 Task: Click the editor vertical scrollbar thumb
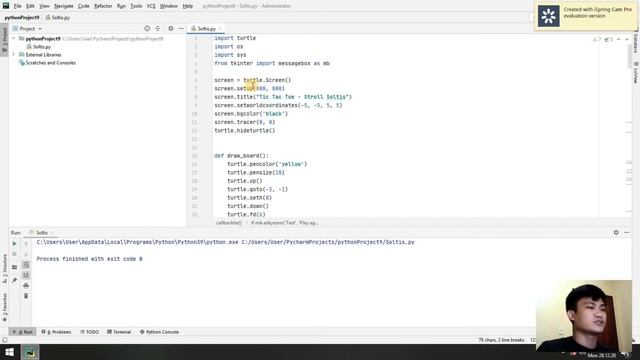629,55
